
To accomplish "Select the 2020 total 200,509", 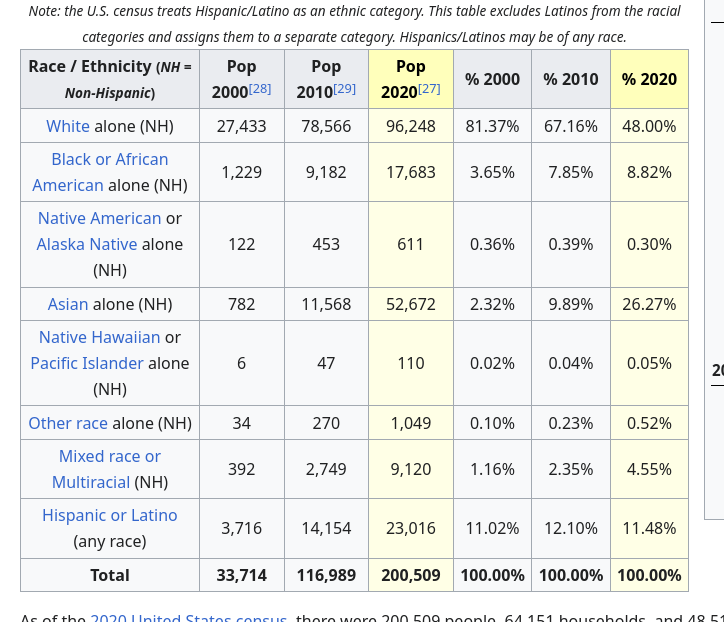I will pos(411,575).
